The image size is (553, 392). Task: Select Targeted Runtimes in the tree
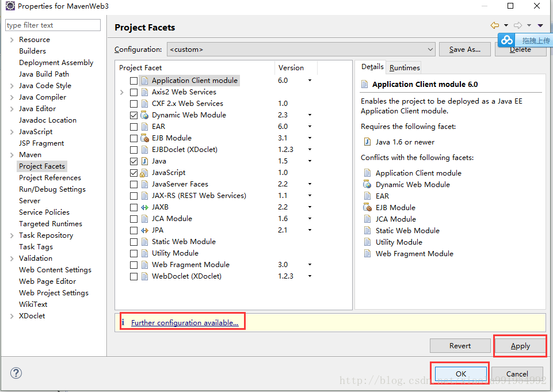click(51, 224)
